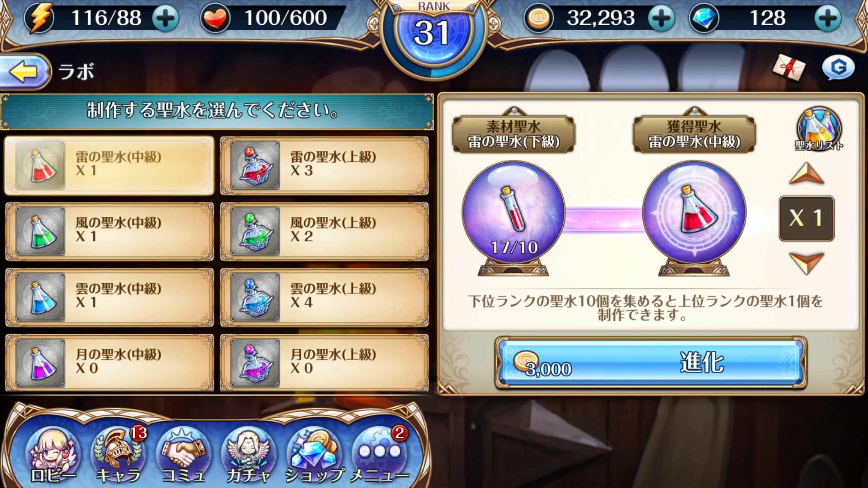
Task: Select 風の聖水(中級) recipe
Action: coord(109,231)
